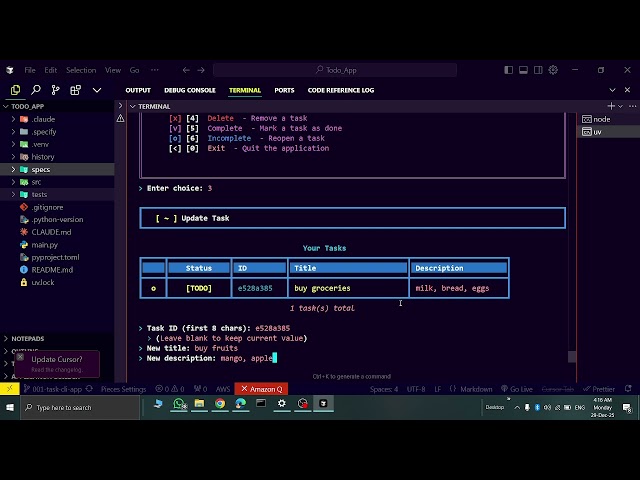Viewport: 640px width, 480px height.
Task: Dismiss the Update Cursor notification
Action: (x=20, y=357)
